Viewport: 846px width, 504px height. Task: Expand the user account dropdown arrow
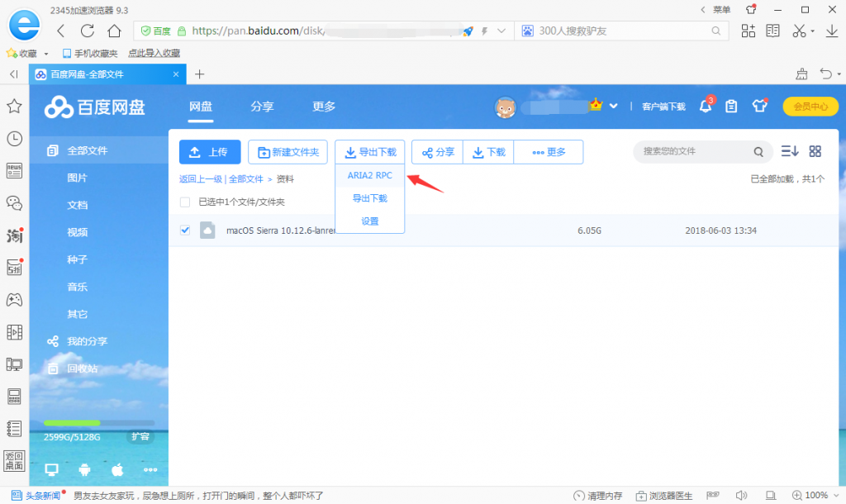[x=614, y=106]
